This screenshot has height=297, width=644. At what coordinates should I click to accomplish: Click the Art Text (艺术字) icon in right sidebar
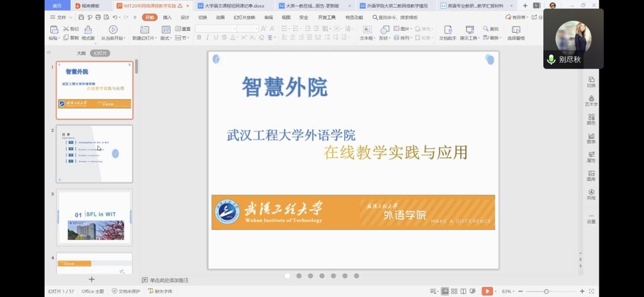pyautogui.click(x=591, y=98)
